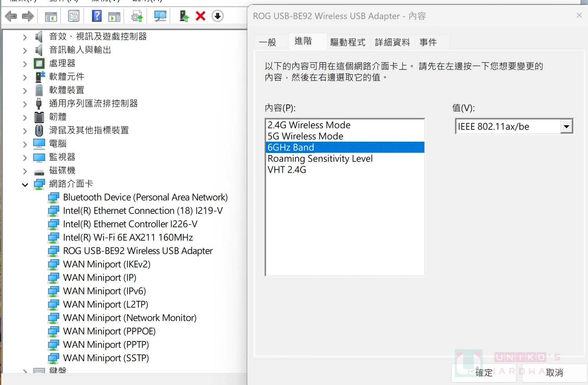Select 2.4G Wireless Mode property
Image resolution: width=588 pixels, height=385 pixels.
pyautogui.click(x=345, y=125)
